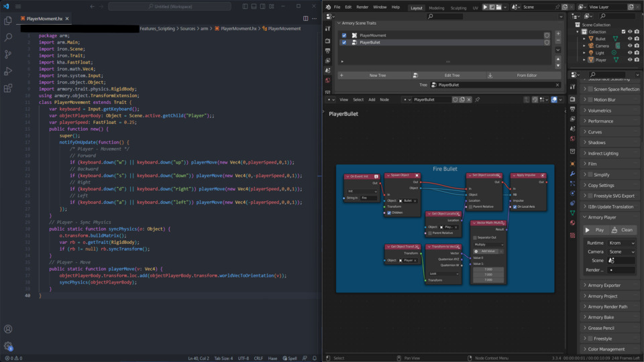This screenshot has width=644, height=362.
Task: Uncheck the PlayerMovment trait checkbox
Action: click(x=344, y=36)
